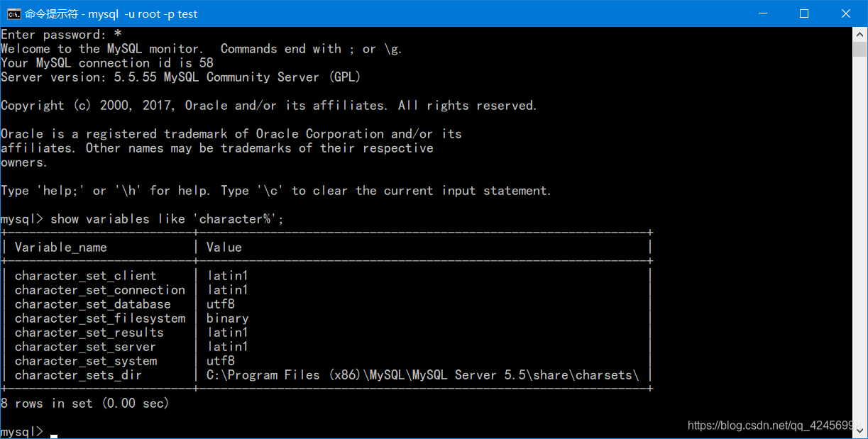This screenshot has width=868, height=439.
Task: Click the latin1 value of character_set_client
Action: (x=228, y=276)
